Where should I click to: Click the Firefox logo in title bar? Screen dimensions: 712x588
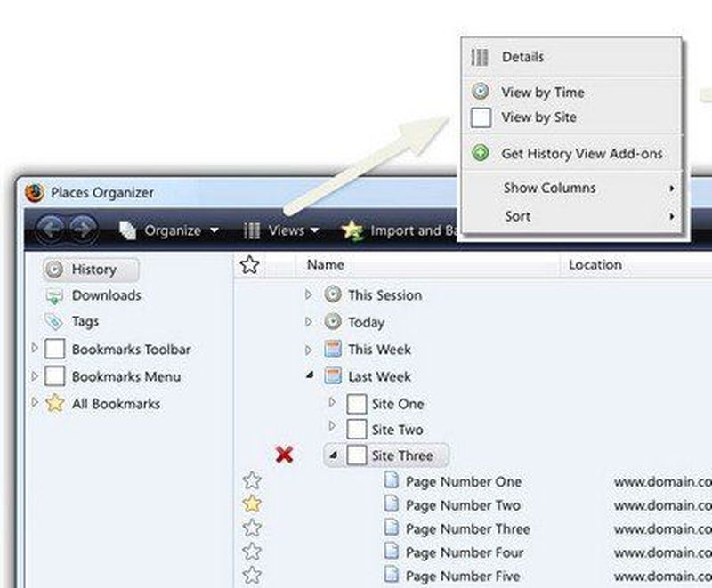(34, 193)
